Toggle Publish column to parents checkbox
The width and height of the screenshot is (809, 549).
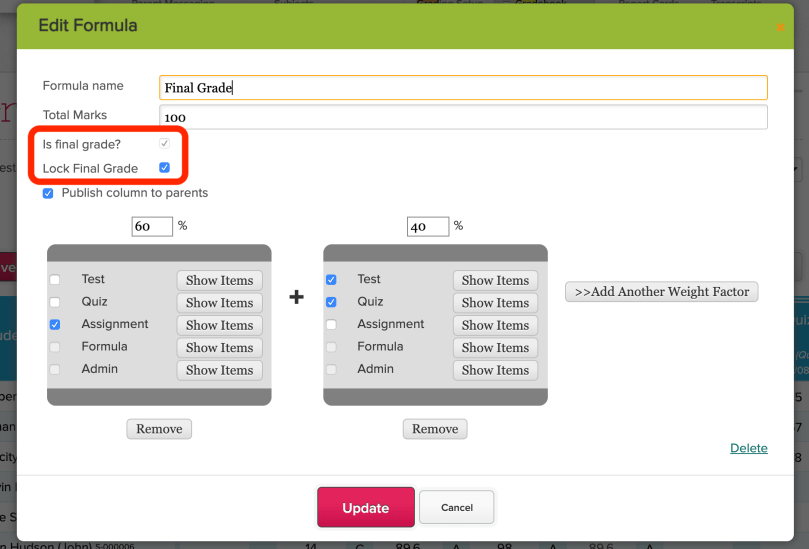point(48,193)
